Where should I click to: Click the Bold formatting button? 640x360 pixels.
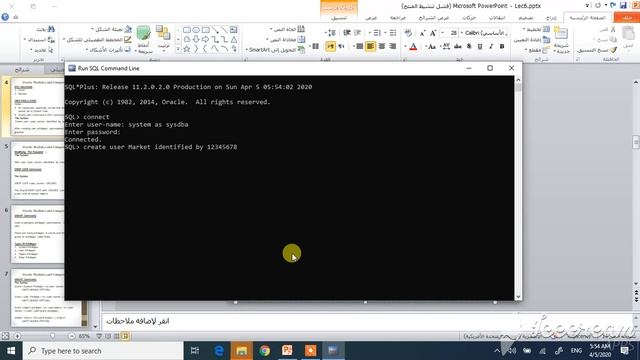pyautogui.click(x=502, y=47)
